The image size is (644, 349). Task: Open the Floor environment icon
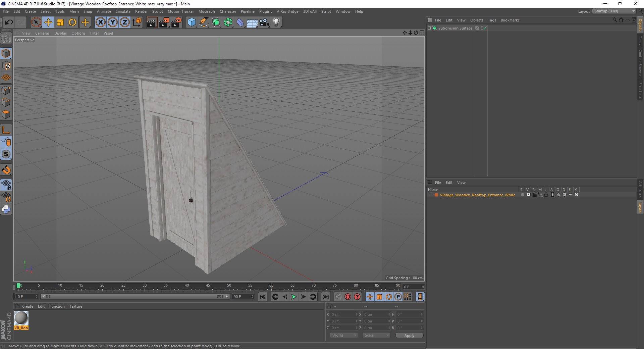[252, 22]
